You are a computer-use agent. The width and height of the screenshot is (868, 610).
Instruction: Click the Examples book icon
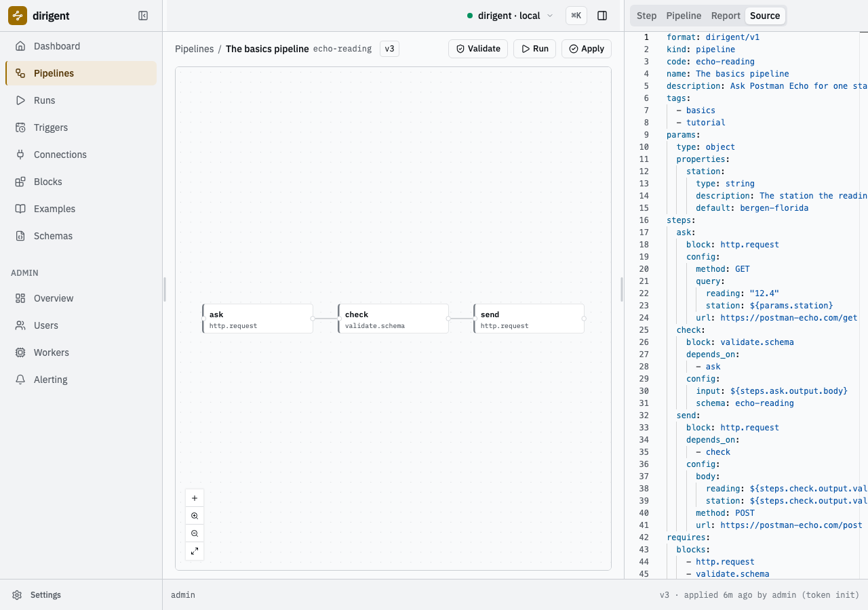click(20, 209)
